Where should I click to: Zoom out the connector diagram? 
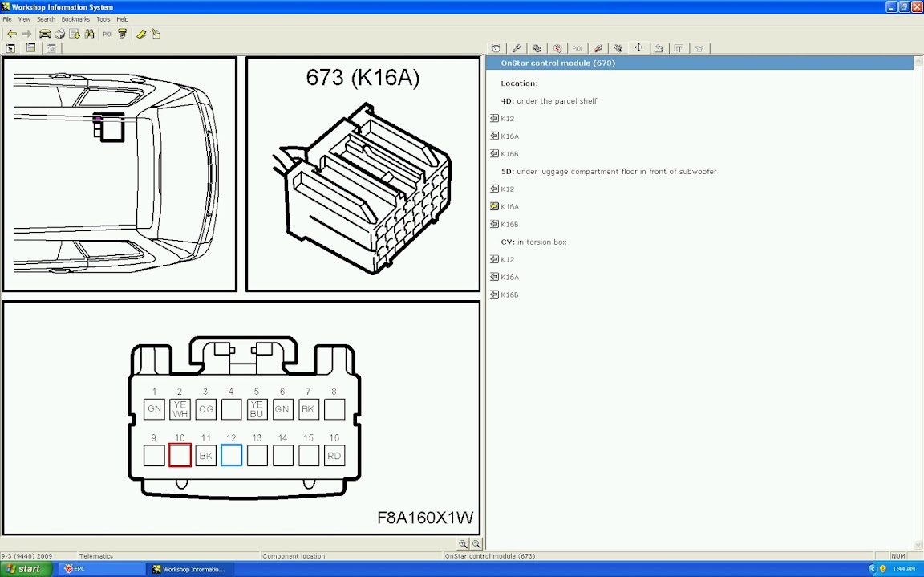[x=476, y=544]
